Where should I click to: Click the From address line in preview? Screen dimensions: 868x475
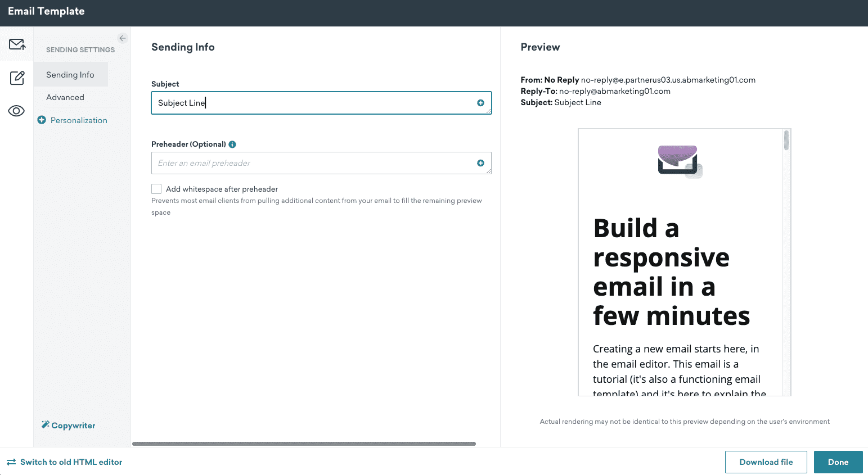click(638, 80)
